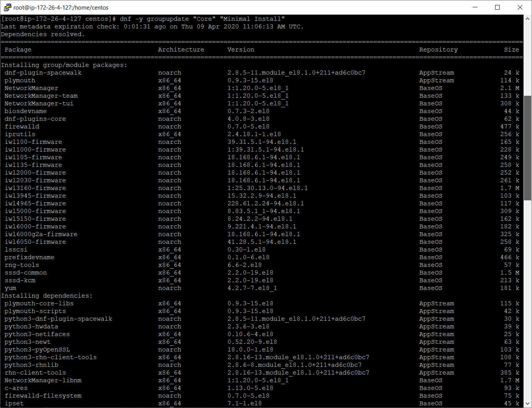Minimize the PuTTY terminal window
Viewport: 532px width, 408px height.
coord(475,7)
